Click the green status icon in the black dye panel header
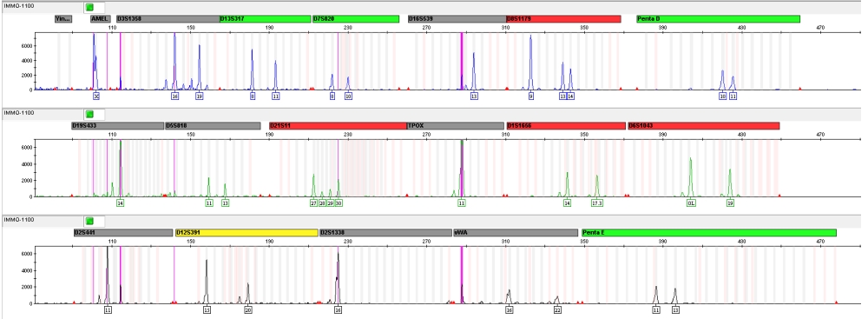Viewport: 868px width, 319px height. click(89, 222)
